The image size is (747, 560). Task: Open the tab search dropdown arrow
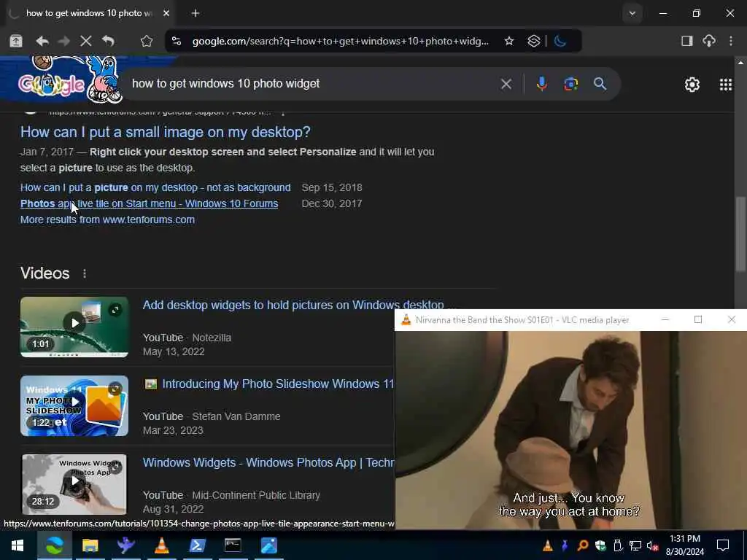(x=632, y=13)
